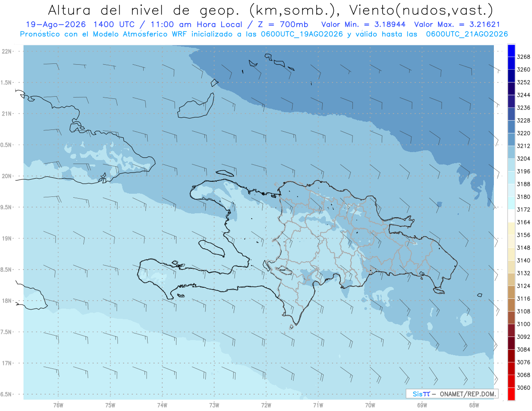Pick the colorbar swatch between 3212 and 3220

511,140
